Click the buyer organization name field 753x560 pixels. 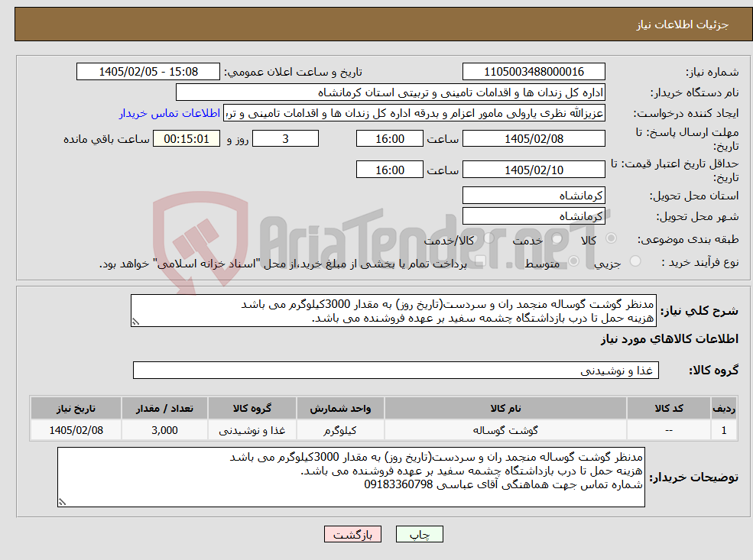391,92
